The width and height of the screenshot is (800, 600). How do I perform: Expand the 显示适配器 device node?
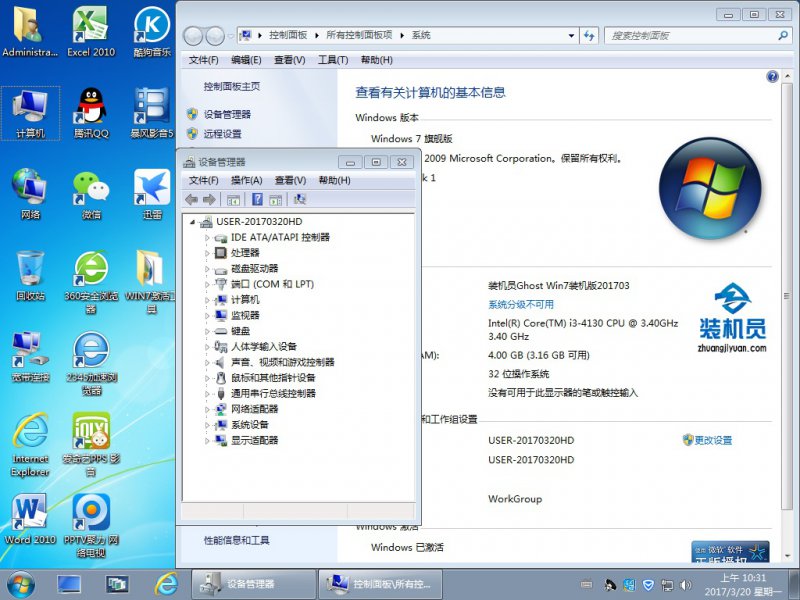click(207, 440)
